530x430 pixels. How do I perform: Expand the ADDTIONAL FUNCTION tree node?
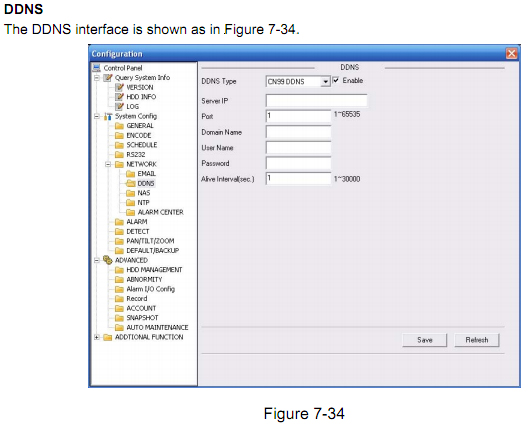[x=97, y=337]
